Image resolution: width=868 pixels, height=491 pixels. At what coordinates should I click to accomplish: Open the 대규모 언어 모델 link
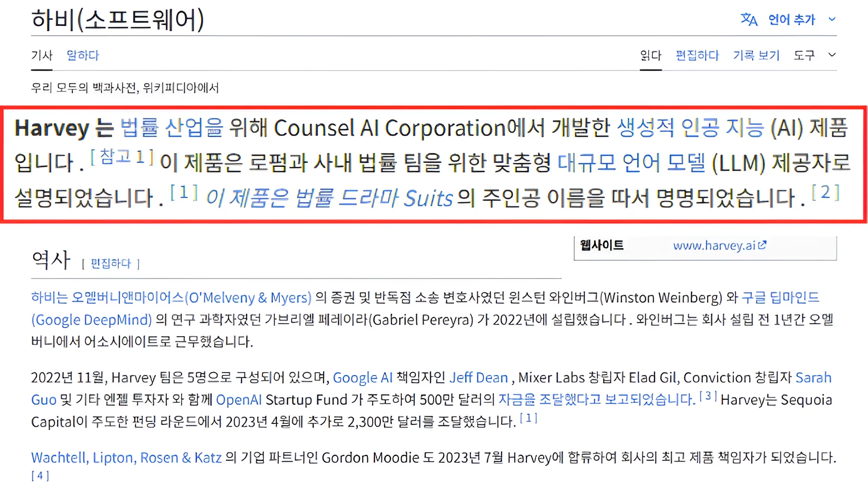click(x=631, y=163)
